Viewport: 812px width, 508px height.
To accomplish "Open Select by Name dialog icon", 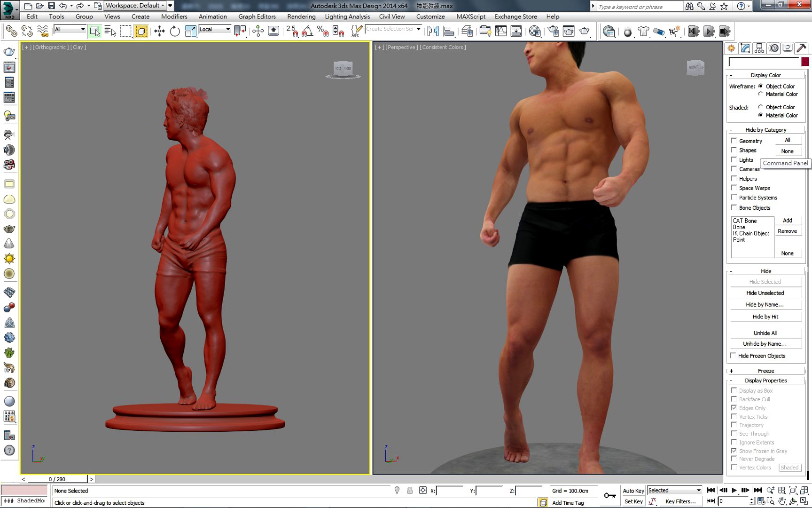I will [x=110, y=32].
